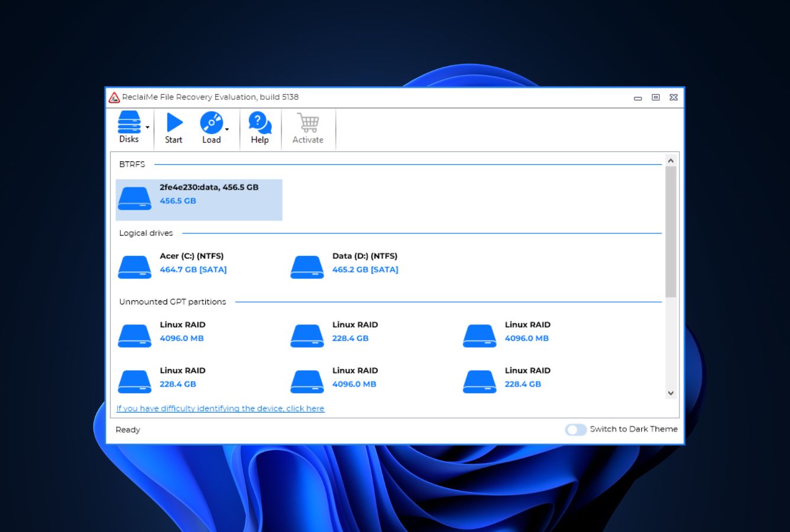Click the scroll down arrow

[671, 393]
